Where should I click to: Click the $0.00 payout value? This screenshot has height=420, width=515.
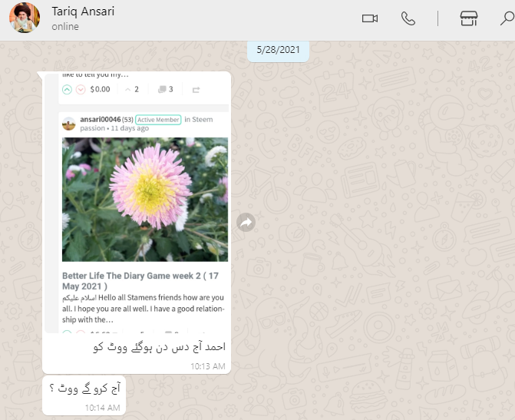tap(101, 89)
